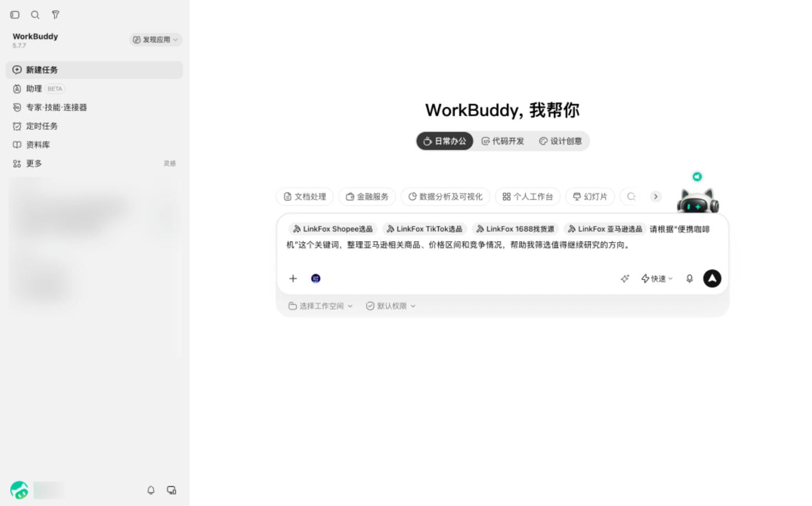This screenshot has height=506, width=812.
Task: Click the round blue skill icon
Action: [x=316, y=278]
